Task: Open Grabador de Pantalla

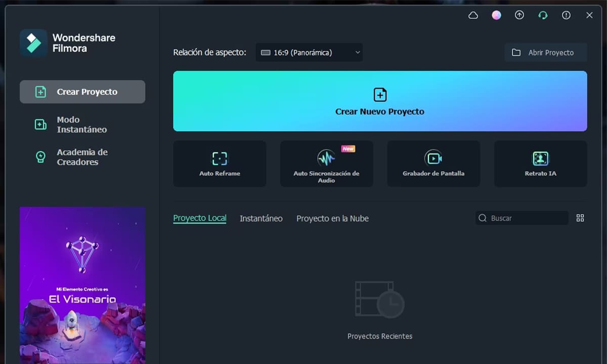Action: click(x=433, y=164)
